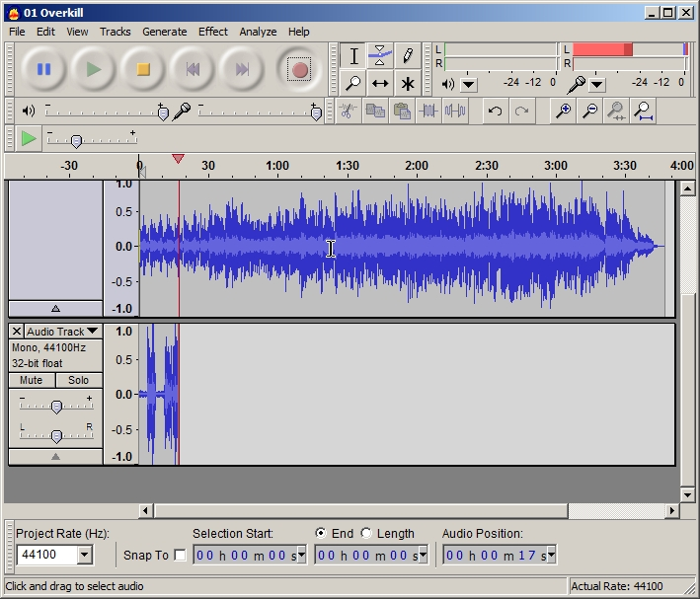The height and width of the screenshot is (599, 700).
Task: Select the Multi-tool asterisk icon
Action: 407,84
